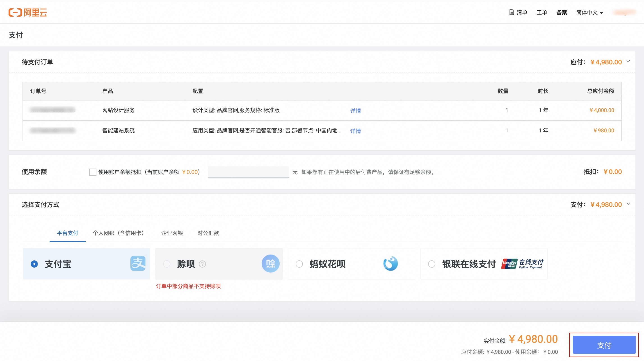Click the 蚂蚁花呗 logo icon
This screenshot has height=361, width=644.
click(x=391, y=263)
